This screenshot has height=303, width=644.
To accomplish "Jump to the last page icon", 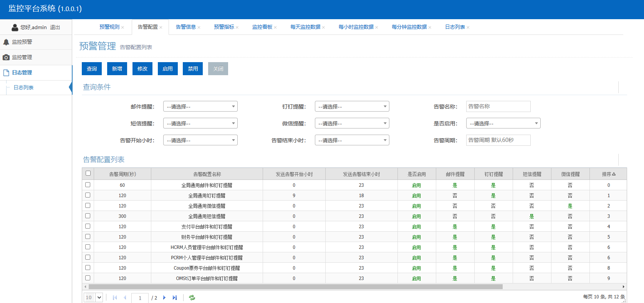I will [175, 298].
